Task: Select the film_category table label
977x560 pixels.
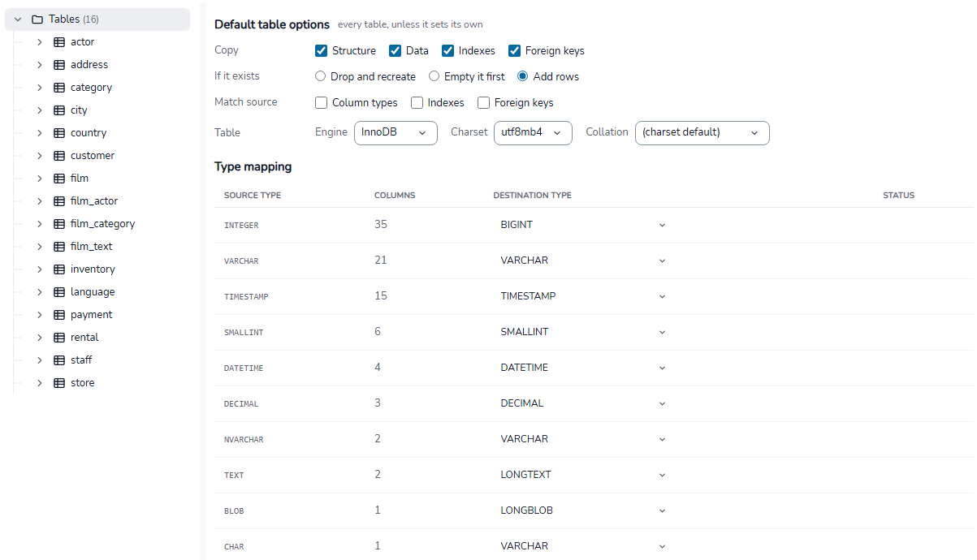Action: coord(102,224)
